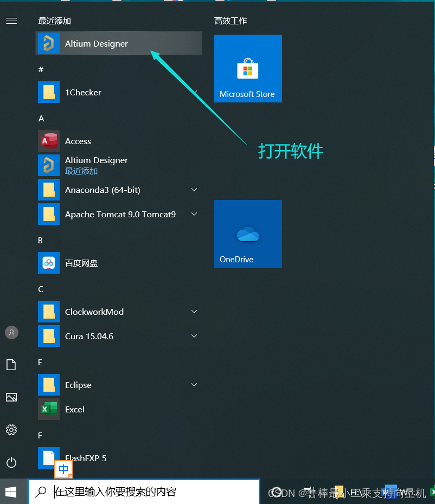Open Documents icon in left sidebar
The width and height of the screenshot is (435, 504).
[11, 365]
